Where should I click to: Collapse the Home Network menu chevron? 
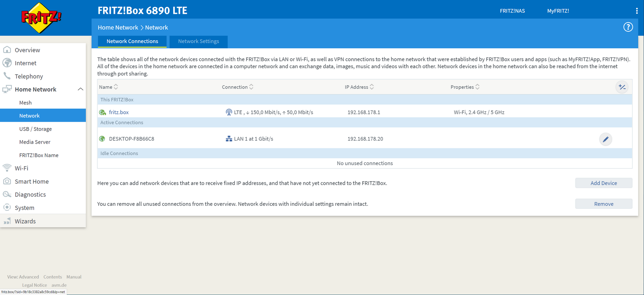coord(80,89)
